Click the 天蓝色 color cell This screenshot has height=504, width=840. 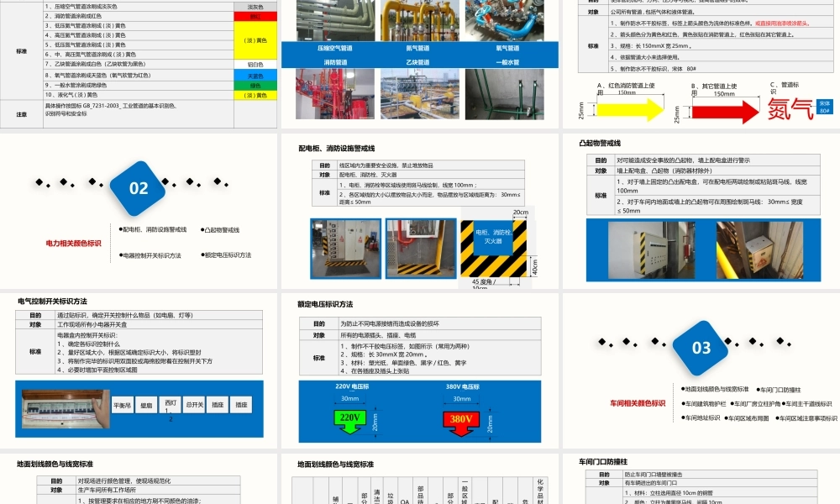pyautogui.click(x=255, y=76)
